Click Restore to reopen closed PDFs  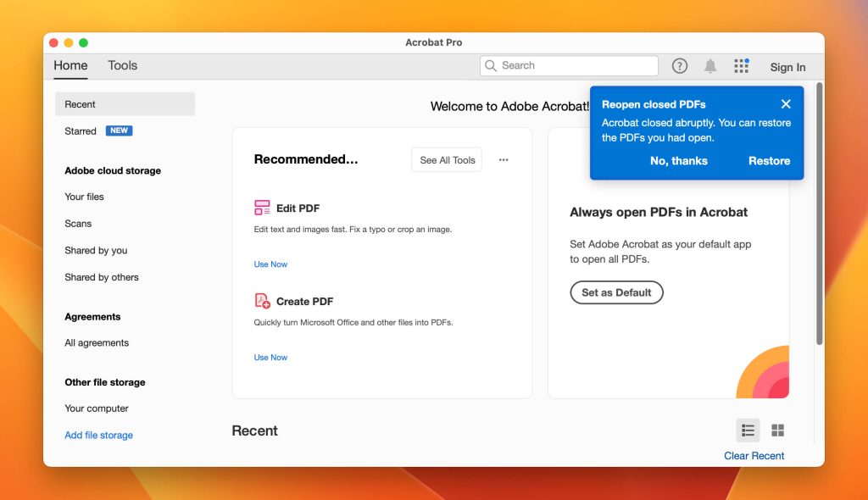coord(769,160)
